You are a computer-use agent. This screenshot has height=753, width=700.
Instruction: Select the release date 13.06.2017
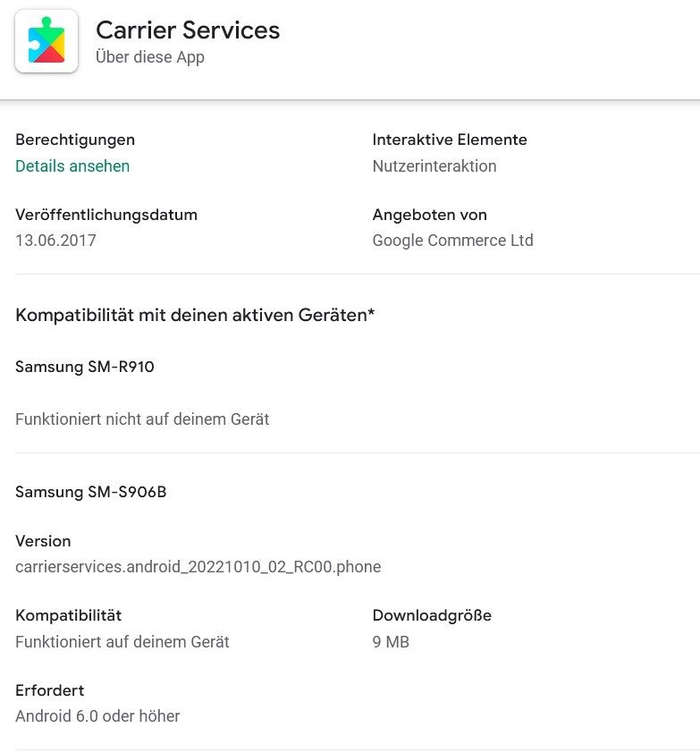[x=55, y=241]
